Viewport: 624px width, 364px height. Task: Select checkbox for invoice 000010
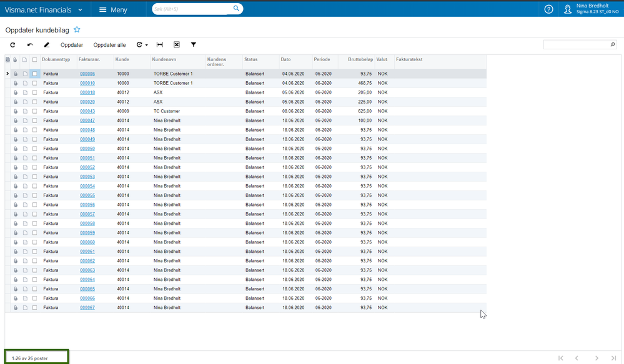coord(34,83)
